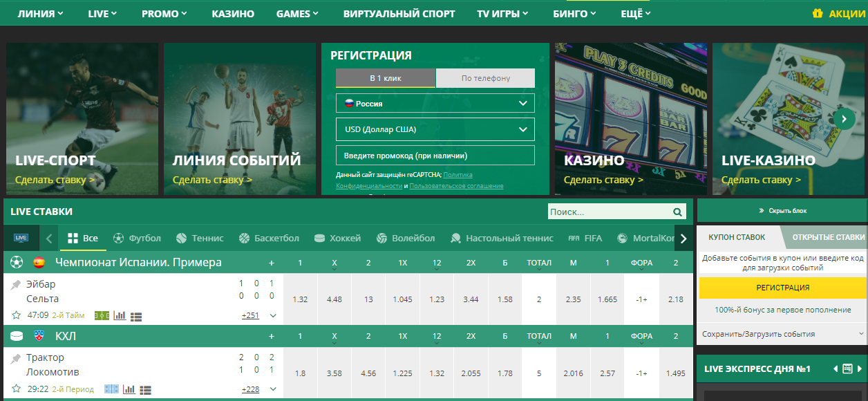868x401 pixels.
Task: Add Трактор match to favorites star
Action: [x=16, y=389]
